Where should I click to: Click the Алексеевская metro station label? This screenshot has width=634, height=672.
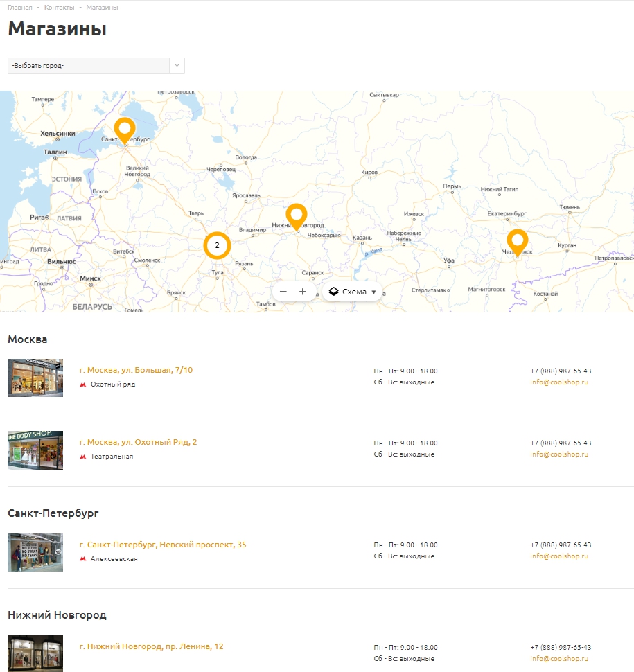click(x=114, y=559)
